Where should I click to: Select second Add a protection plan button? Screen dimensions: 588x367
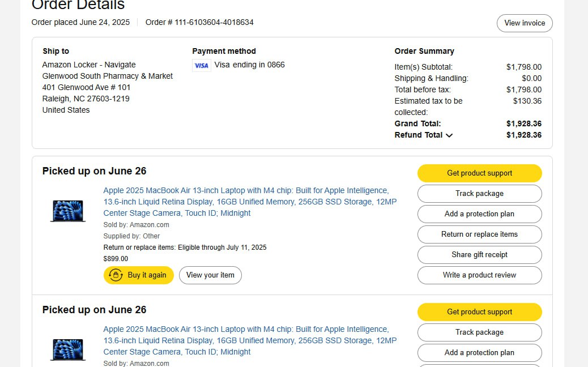[479, 353]
